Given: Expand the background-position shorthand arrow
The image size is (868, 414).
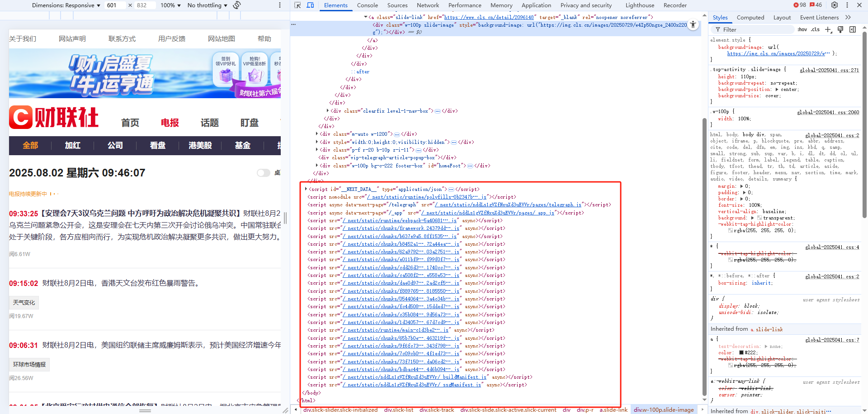Looking at the screenshot, I should tap(777, 90).
